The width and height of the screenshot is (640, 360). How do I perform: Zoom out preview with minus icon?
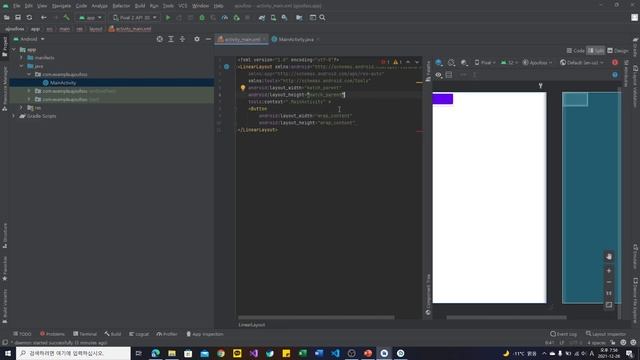coord(609,282)
